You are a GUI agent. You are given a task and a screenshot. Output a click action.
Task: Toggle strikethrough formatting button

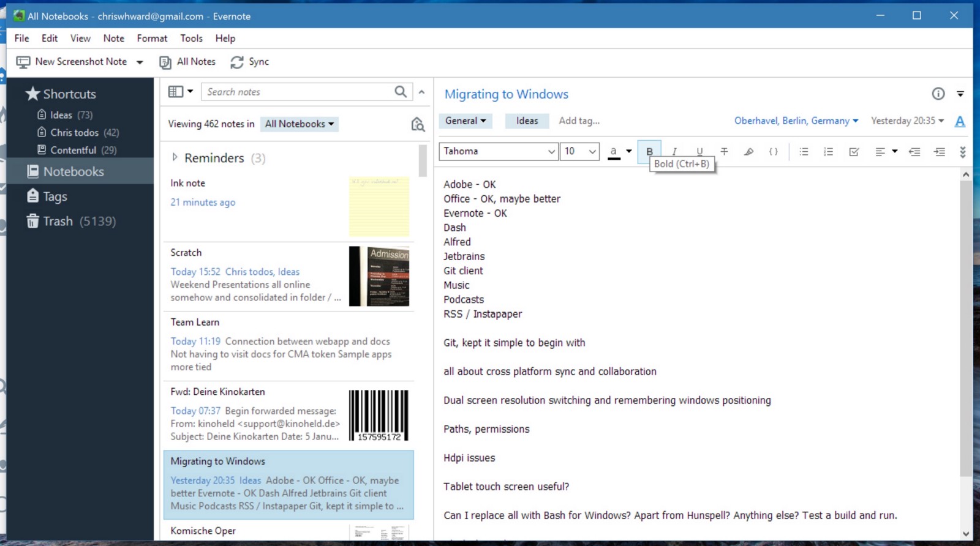tap(724, 151)
